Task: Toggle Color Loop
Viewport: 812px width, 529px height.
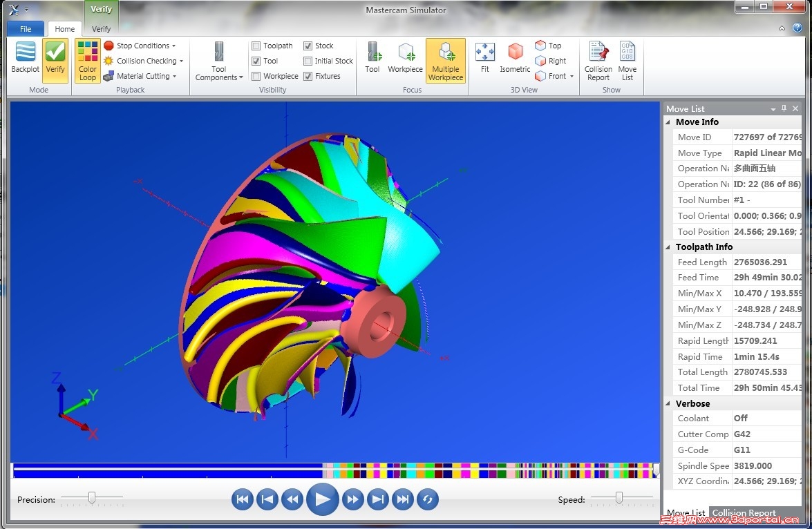Action: tap(88, 60)
